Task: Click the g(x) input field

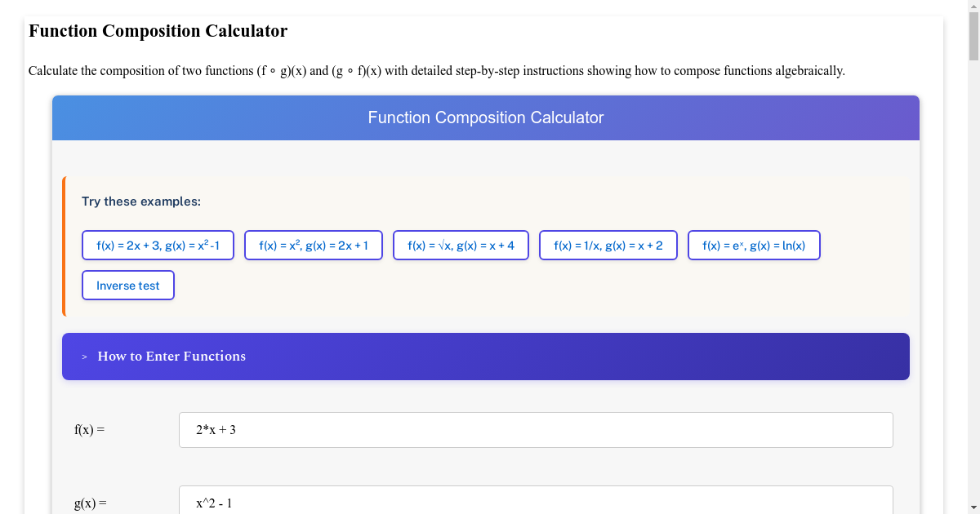Action: coord(536,503)
